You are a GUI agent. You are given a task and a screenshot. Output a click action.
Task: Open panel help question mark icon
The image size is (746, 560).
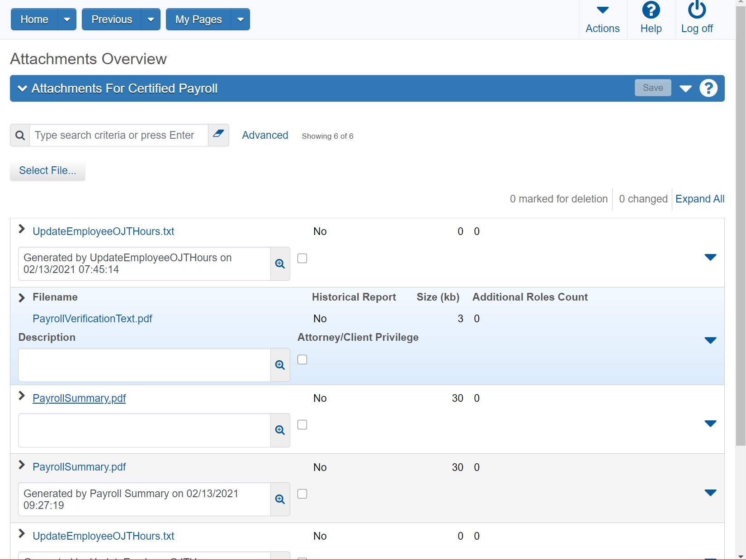click(x=708, y=88)
